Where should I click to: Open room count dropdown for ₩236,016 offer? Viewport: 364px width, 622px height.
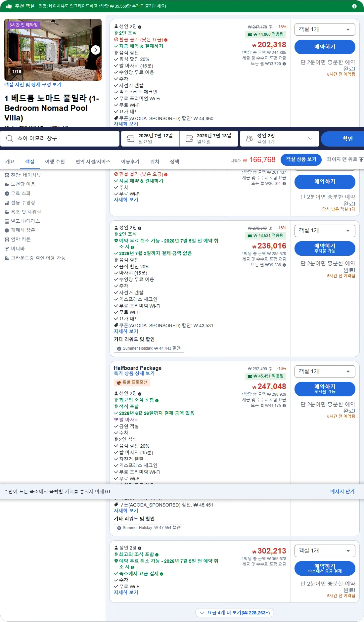325,231
